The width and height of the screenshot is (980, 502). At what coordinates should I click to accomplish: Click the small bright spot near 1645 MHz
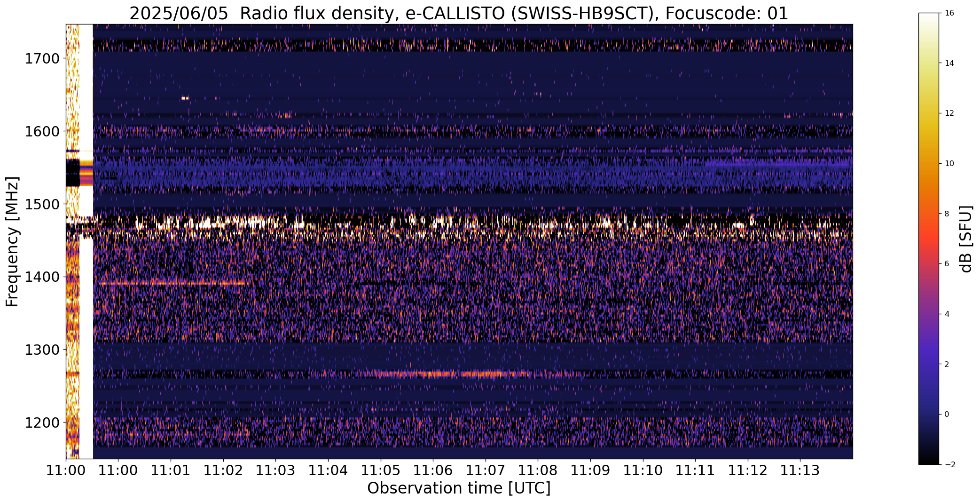pyautogui.click(x=185, y=98)
